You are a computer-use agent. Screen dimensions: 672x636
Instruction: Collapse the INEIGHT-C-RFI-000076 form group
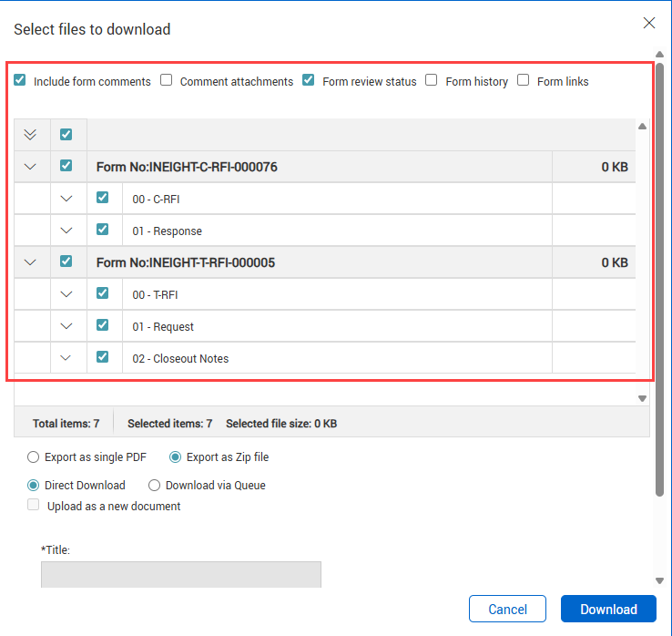tap(30, 167)
